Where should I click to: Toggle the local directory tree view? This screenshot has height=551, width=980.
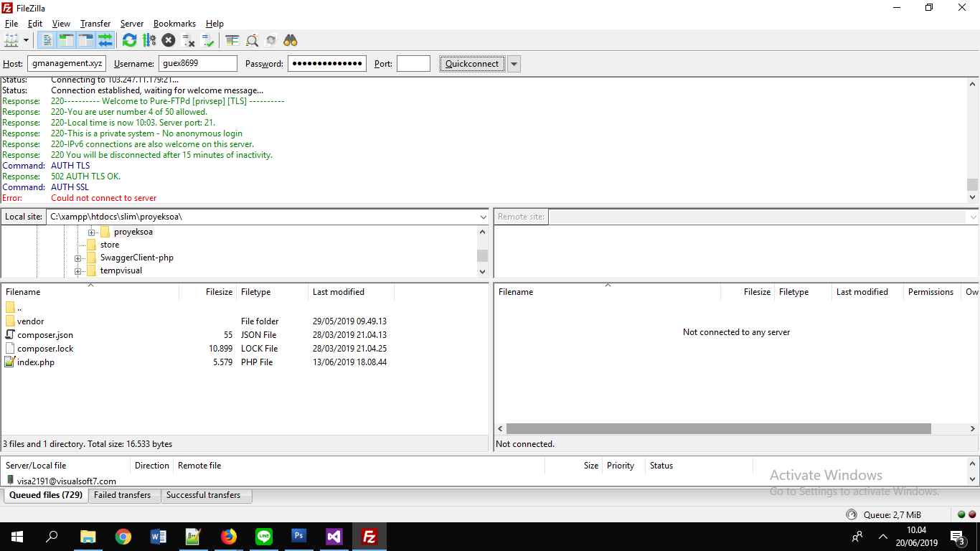(67, 40)
